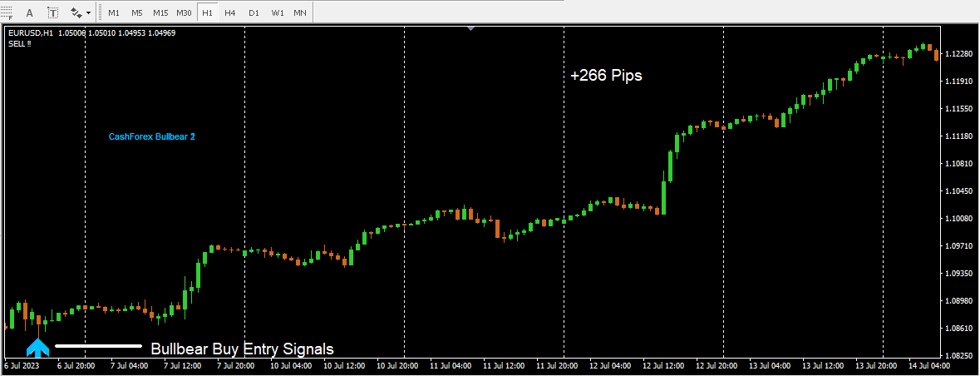980x376 pixels.
Task: Click the 13 Jul 12:00 time label
Action: (x=823, y=366)
